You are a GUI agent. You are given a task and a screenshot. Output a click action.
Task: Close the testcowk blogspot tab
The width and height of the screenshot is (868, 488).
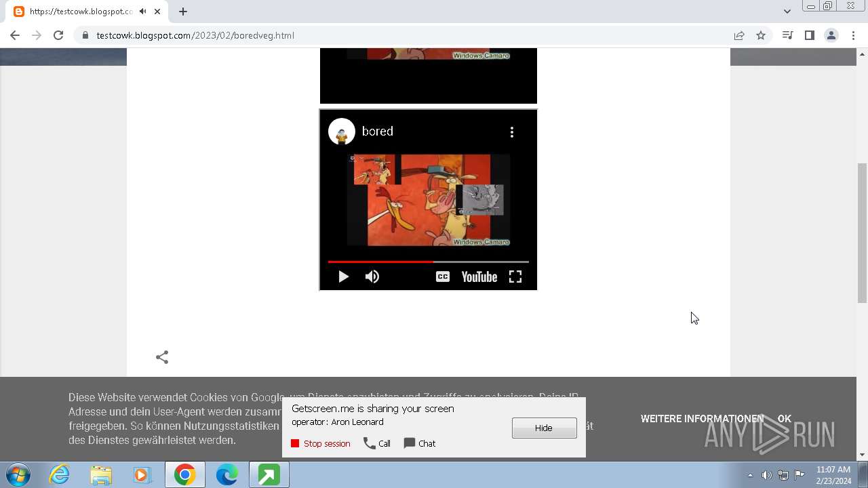(157, 12)
